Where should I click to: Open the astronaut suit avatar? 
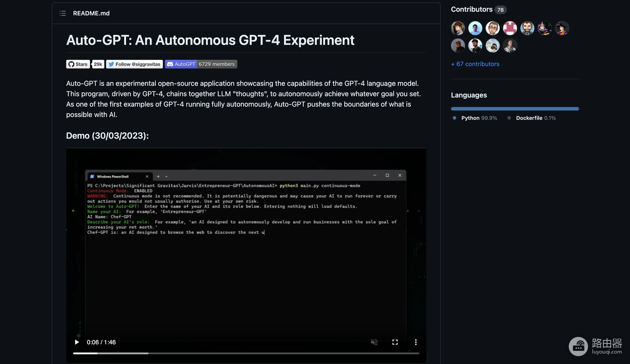click(510, 45)
